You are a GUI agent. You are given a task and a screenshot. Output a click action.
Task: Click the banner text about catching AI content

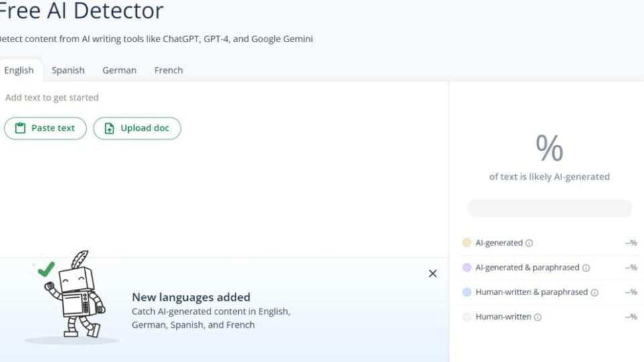coord(211,318)
